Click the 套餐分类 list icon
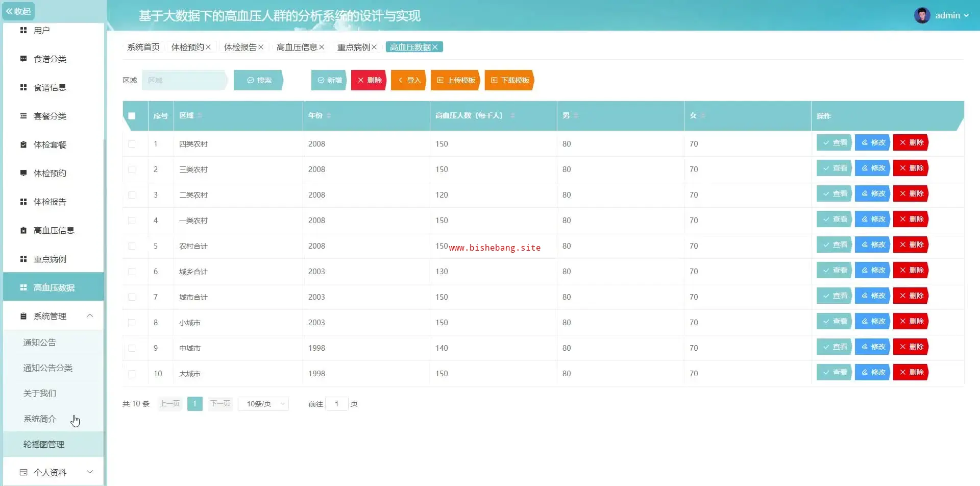The width and height of the screenshot is (980, 486). (23, 116)
